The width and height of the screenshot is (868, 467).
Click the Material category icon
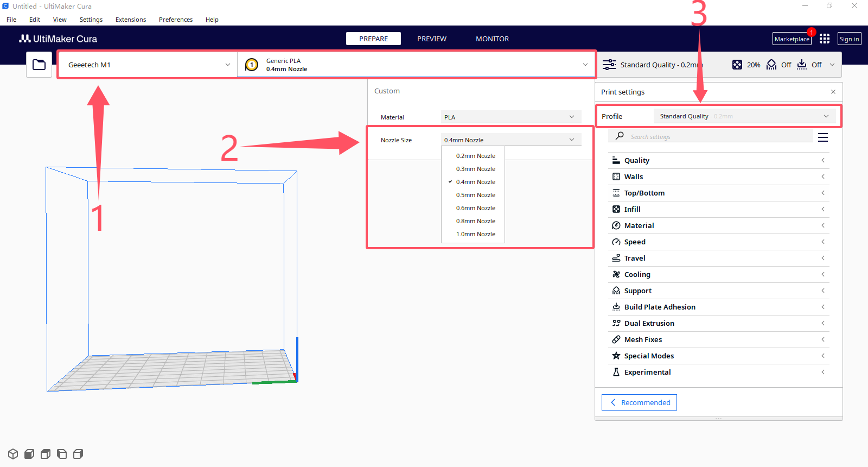(x=616, y=225)
